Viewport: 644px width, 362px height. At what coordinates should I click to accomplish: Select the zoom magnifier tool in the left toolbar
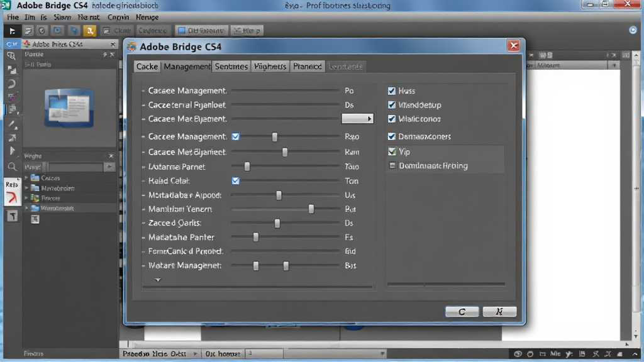point(12,167)
